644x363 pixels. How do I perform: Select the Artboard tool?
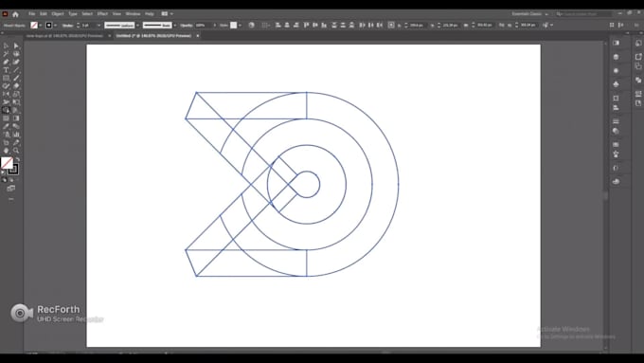[x=6, y=143]
